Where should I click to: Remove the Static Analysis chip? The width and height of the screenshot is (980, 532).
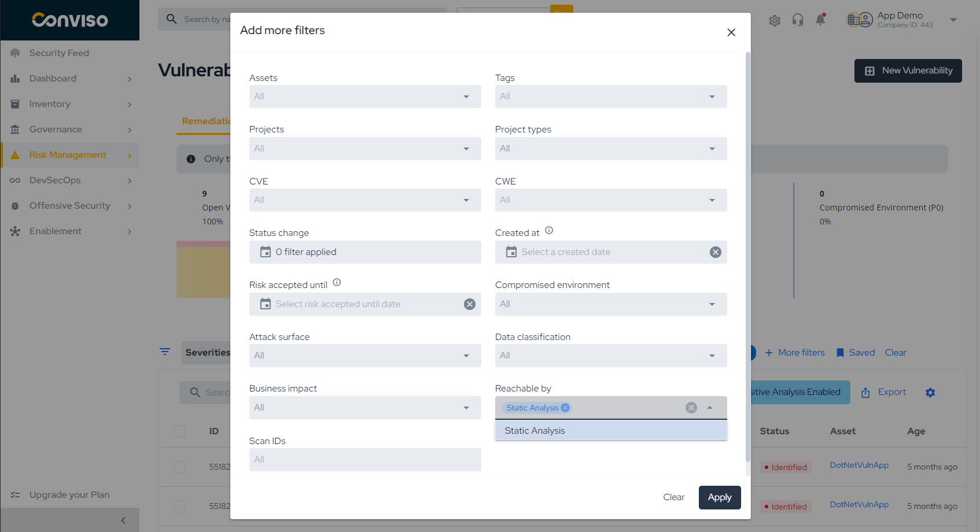tap(565, 408)
